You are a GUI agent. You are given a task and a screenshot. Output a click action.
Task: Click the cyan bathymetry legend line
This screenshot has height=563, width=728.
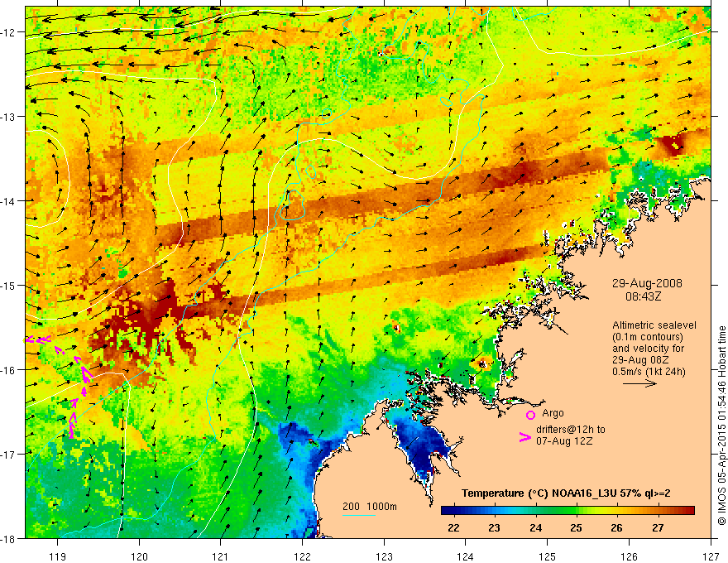359,515
